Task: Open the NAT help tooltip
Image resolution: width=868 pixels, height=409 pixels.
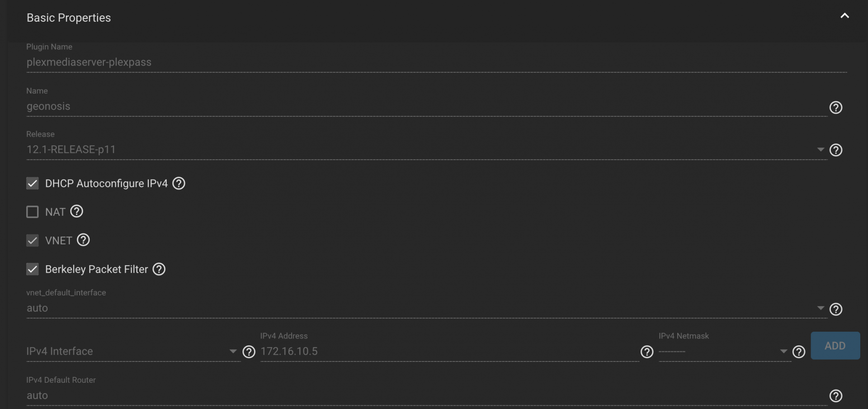Action: click(76, 211)
